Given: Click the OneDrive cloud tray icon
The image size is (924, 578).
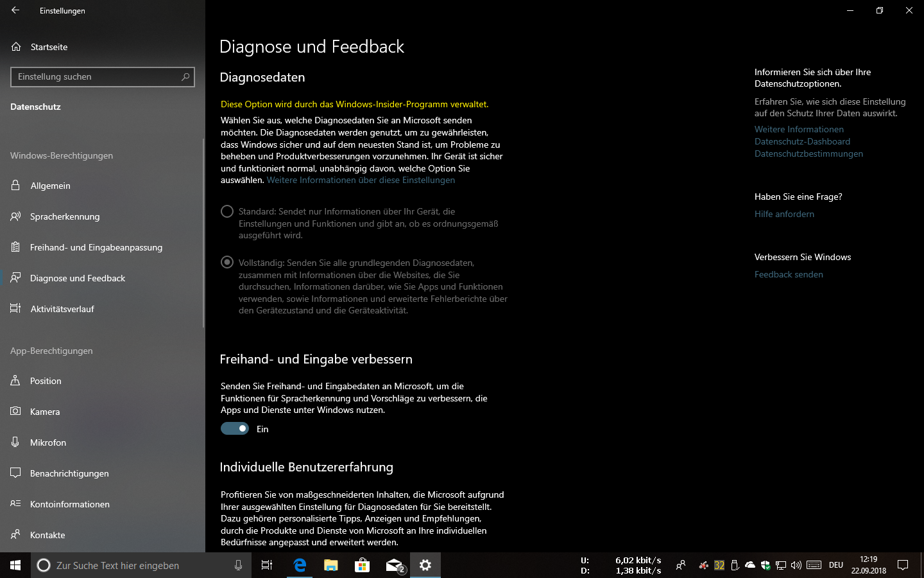Looking at the screenshot, I should (750, 565).
